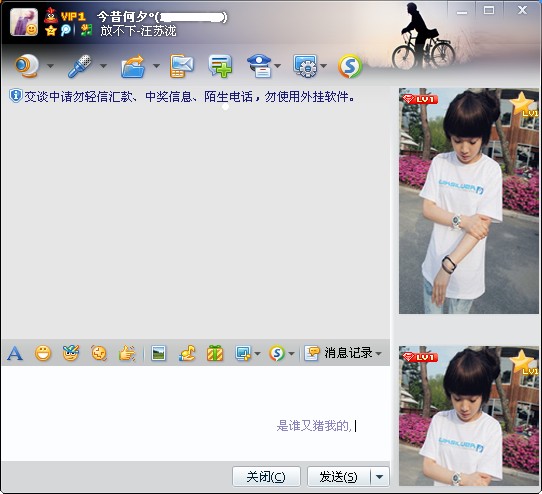Image resolution: width=542 pixels, height=494 pixels.
Task: Expand microphone voice chat dropdown arrow
Action: click(x=103, y=66)
